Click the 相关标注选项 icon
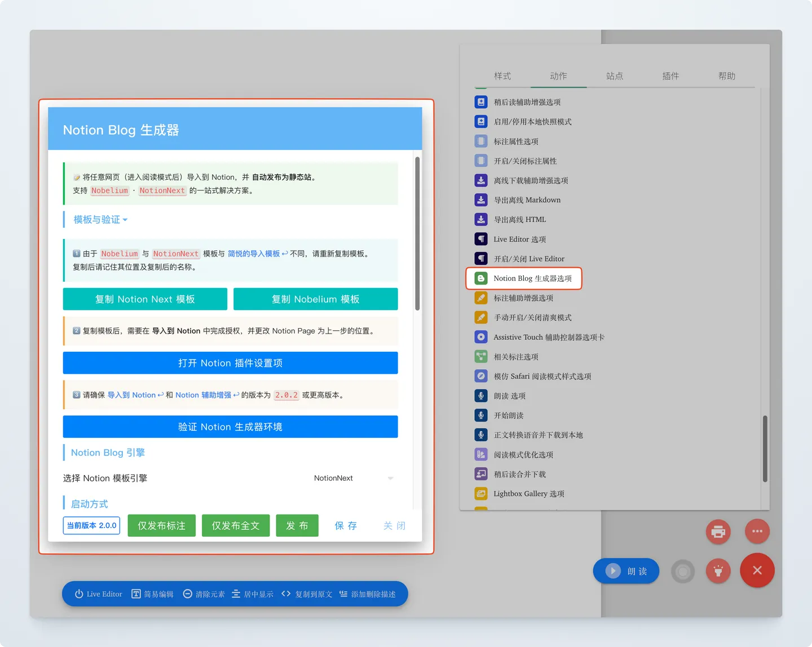812x647 pixels. (481, 357)
